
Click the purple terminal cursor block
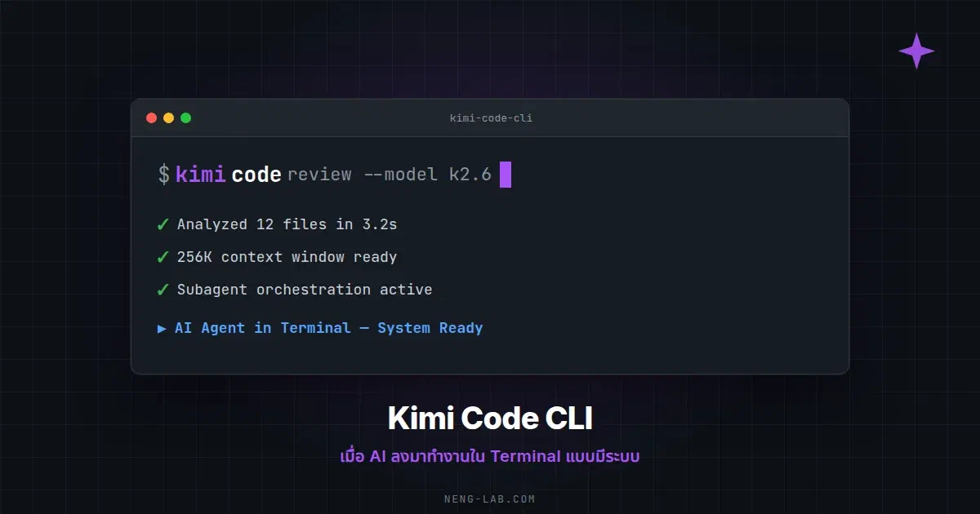pos(506,175)
